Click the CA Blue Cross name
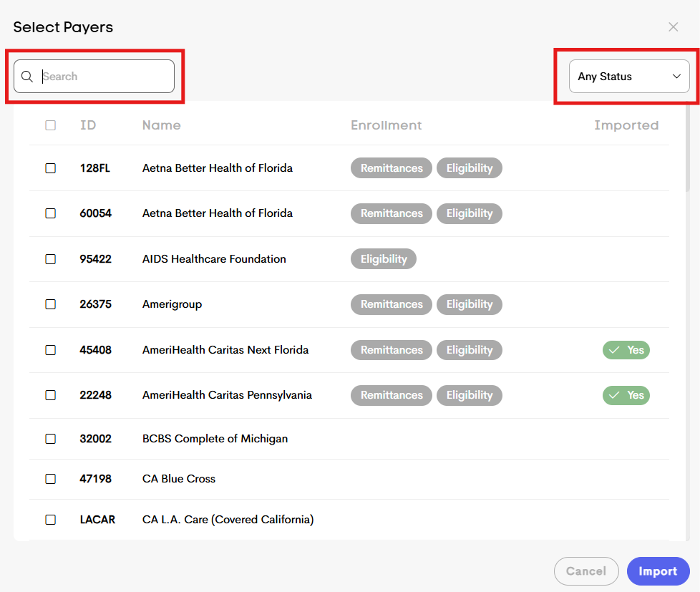The height and width of the screenshot is (592, 700). [x=179, y=479]
